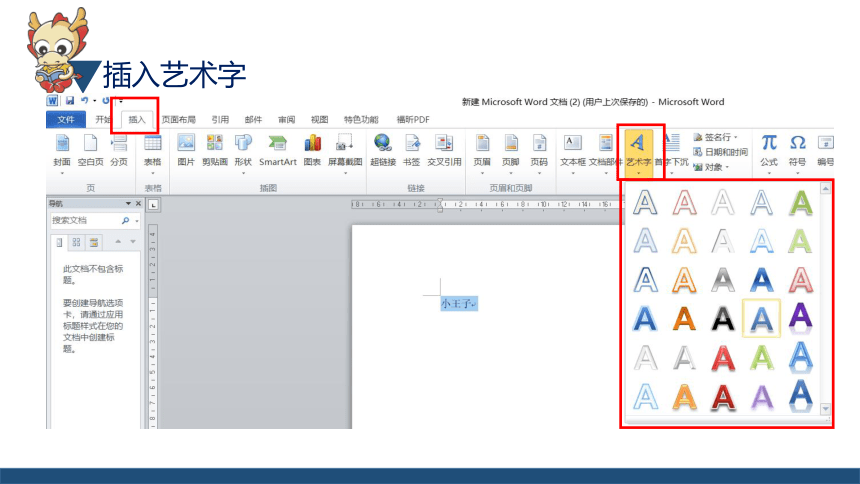Choose the solid purple WordArt style

click(x=800, y=318)
